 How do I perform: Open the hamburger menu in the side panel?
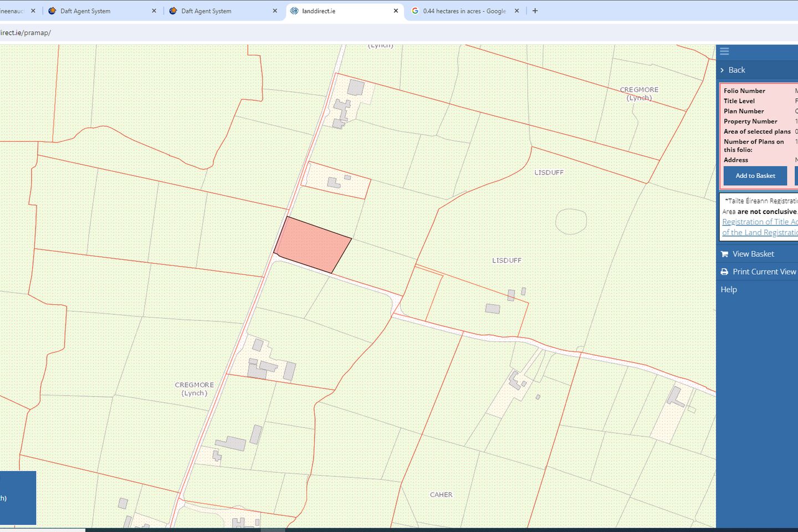(x=724, y=52)
